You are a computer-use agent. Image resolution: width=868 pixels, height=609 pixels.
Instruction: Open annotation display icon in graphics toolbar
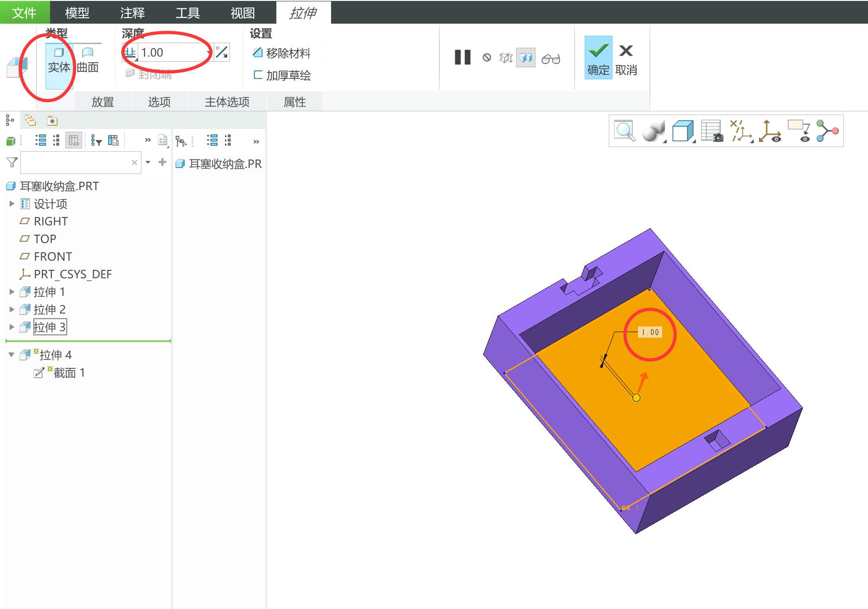[799, 131]
